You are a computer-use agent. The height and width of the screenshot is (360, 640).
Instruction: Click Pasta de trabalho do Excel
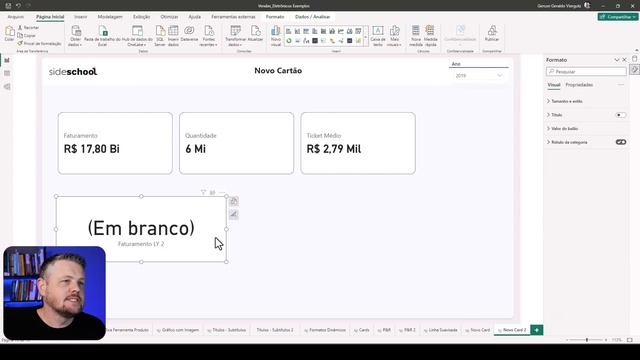[102, 36]
